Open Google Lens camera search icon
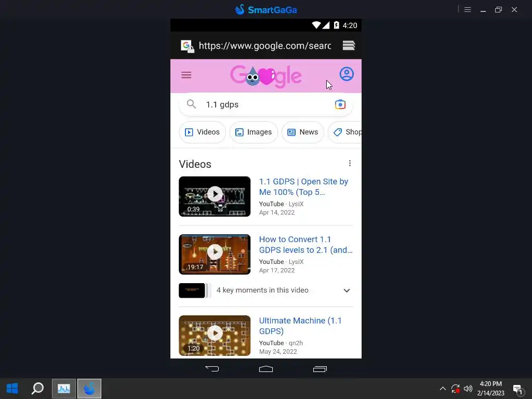Screen dimensions: 532x399 [340, 104]
